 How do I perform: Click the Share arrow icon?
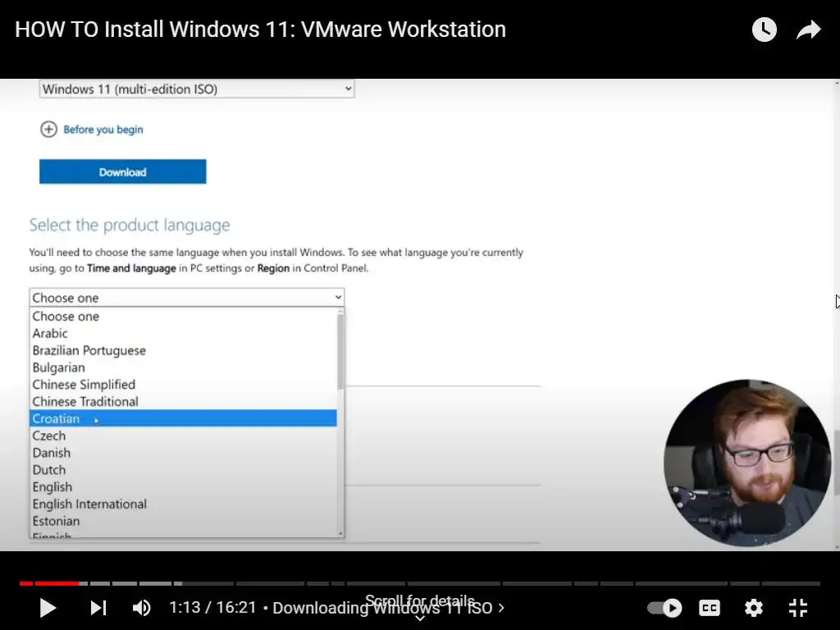tap(808, 30)
